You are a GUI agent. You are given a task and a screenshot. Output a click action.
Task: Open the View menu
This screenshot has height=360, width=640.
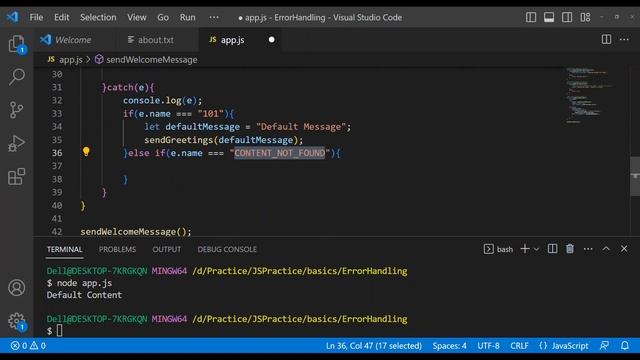(x=136, y=17)
